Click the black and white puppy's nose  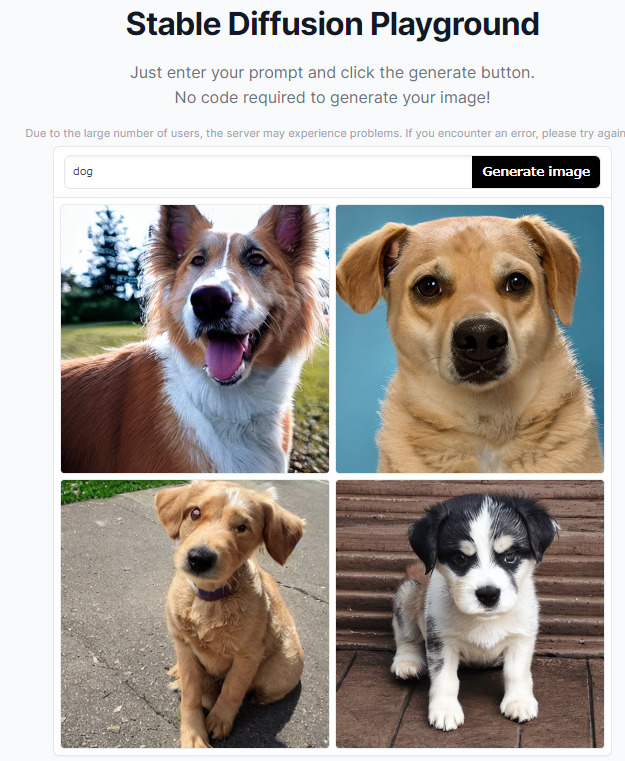[x=487, y=596]
